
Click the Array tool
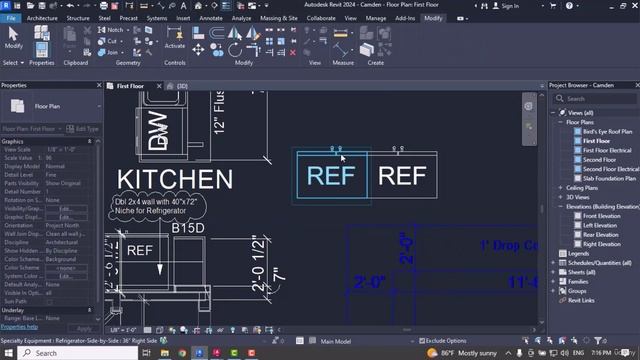tap(269, 41)
